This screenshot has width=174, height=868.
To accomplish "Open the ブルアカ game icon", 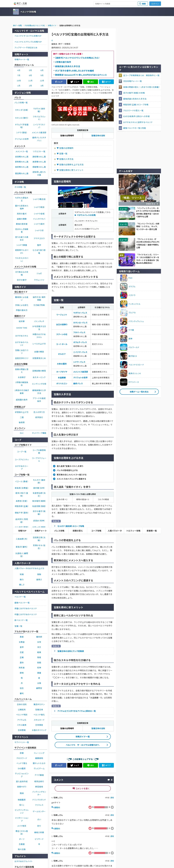I will tap(124, 313).
